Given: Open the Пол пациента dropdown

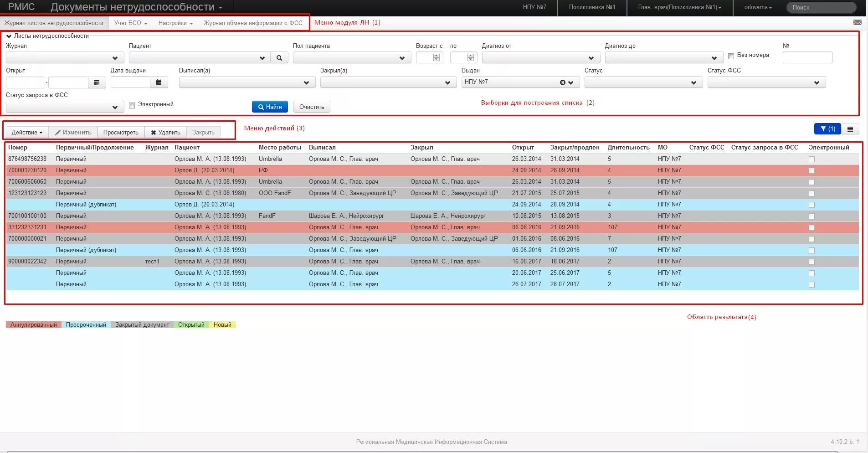Looking at the screenshot, I should (x=352, y=58).
